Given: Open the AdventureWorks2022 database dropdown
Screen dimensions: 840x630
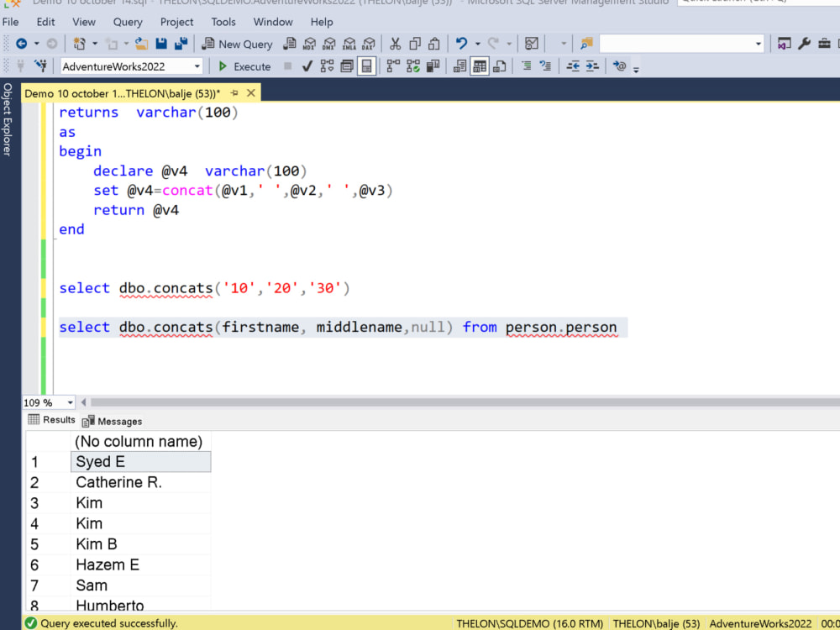Looking at the screenshot, I should (197, 66).
